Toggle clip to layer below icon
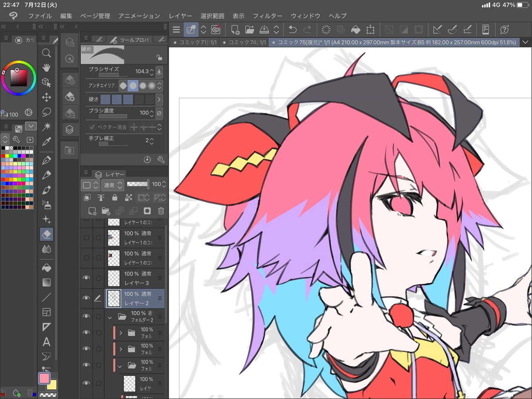The width and height of the screenshot is (532, 399). pyautogui.click(x=88, y=198)
